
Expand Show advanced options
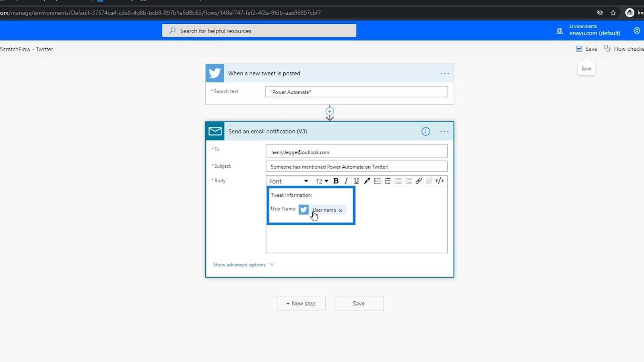click(244, 265)
